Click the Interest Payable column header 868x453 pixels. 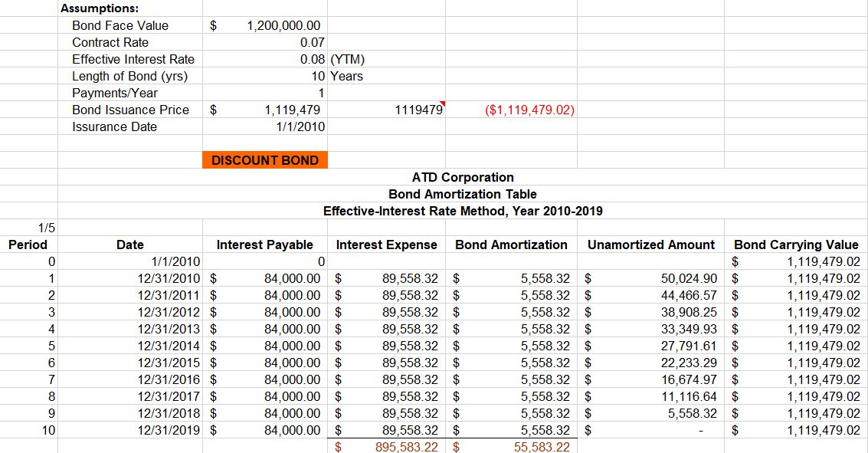pos(265,245)
